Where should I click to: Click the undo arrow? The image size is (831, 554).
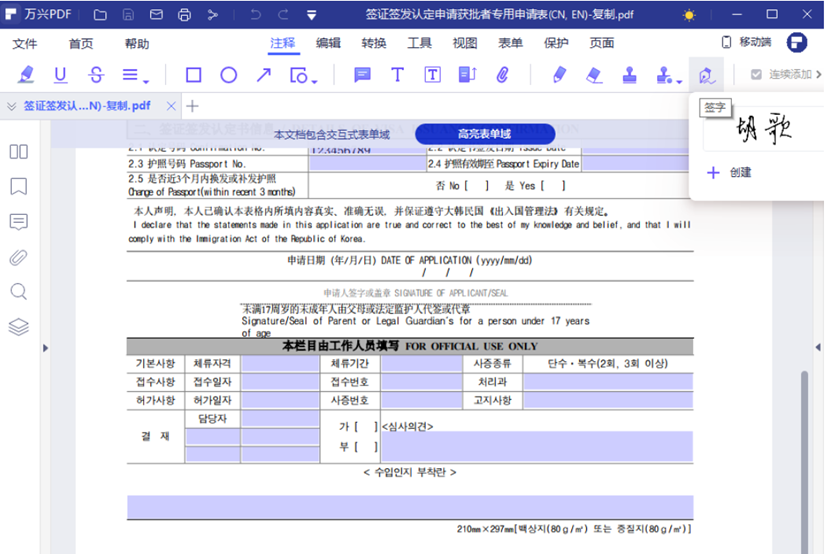click(x=255, y=15)
